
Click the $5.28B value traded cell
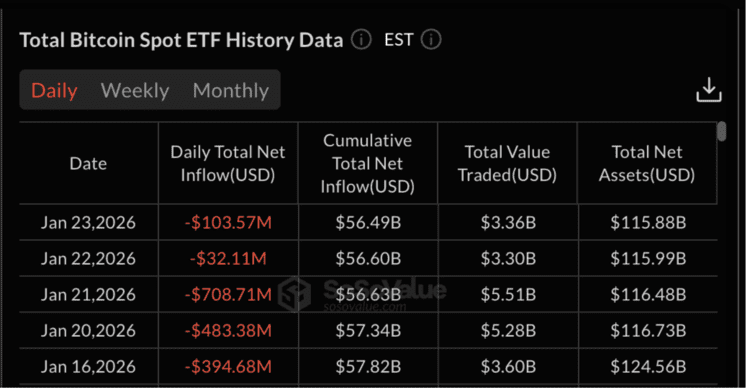click(508, 330)
